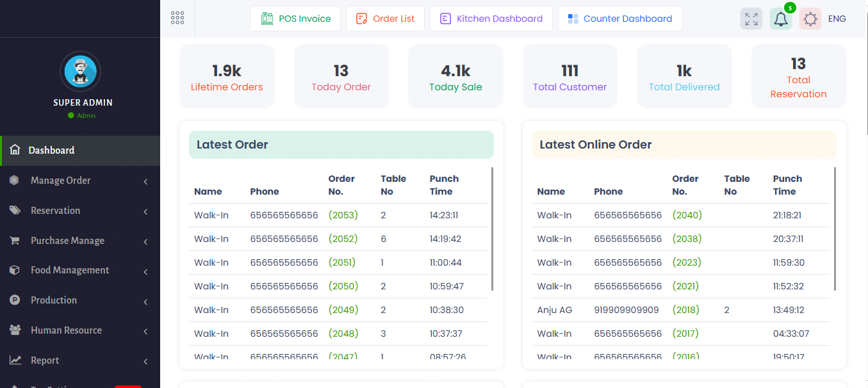Open online order number (2040)
868x388 pixels.
click(x=687, y=215)
